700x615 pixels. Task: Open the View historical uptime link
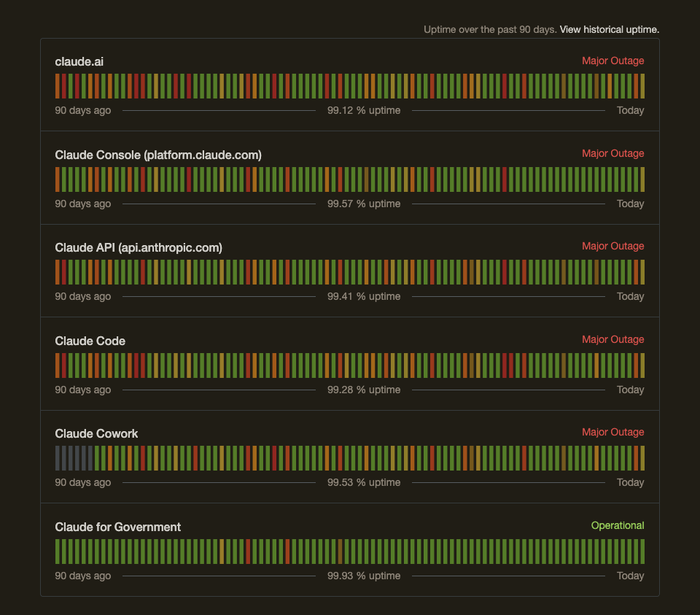(x=610, y=29)
